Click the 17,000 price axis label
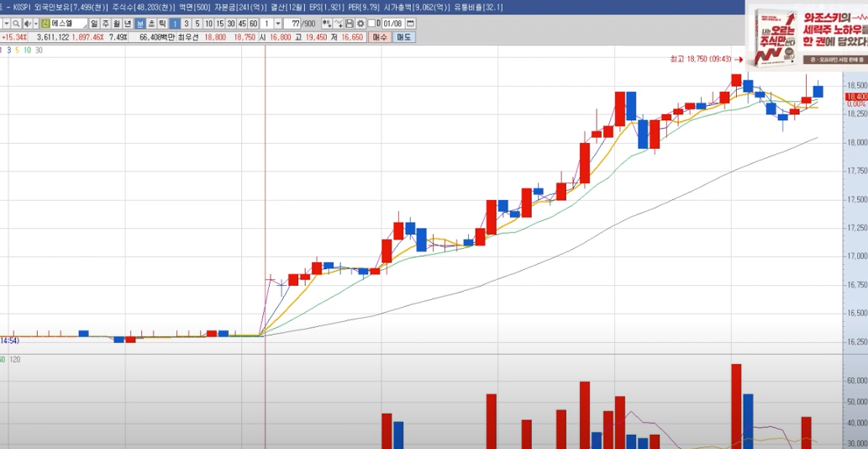Viewport: 868px width, 449px height. point(856,256)
